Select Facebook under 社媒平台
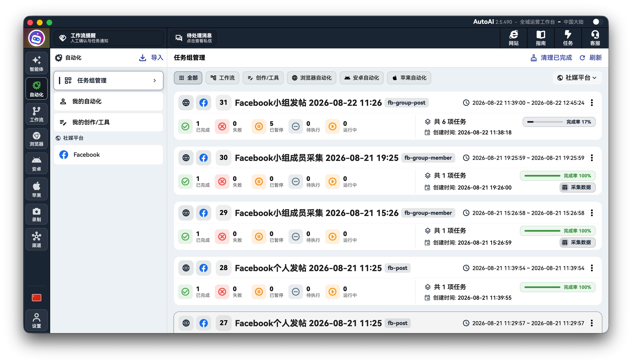Screen dimensions: 632x364 tap(108, 155)
